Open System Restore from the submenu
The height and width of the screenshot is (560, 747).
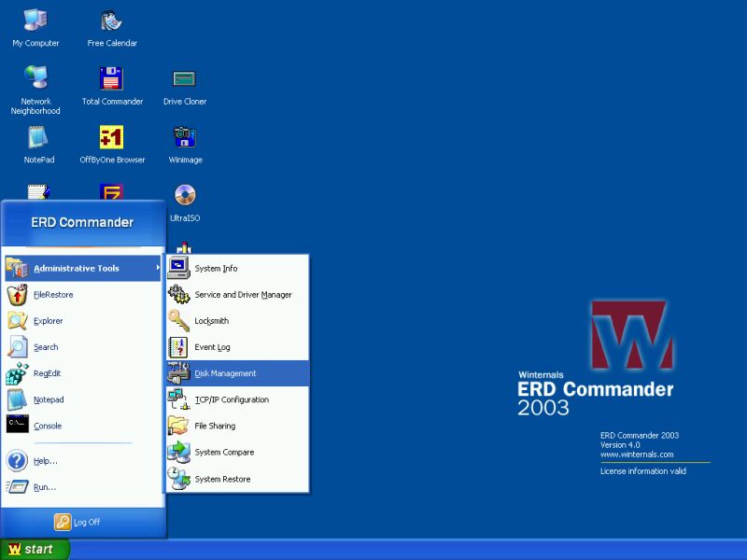tap(238, 479)
